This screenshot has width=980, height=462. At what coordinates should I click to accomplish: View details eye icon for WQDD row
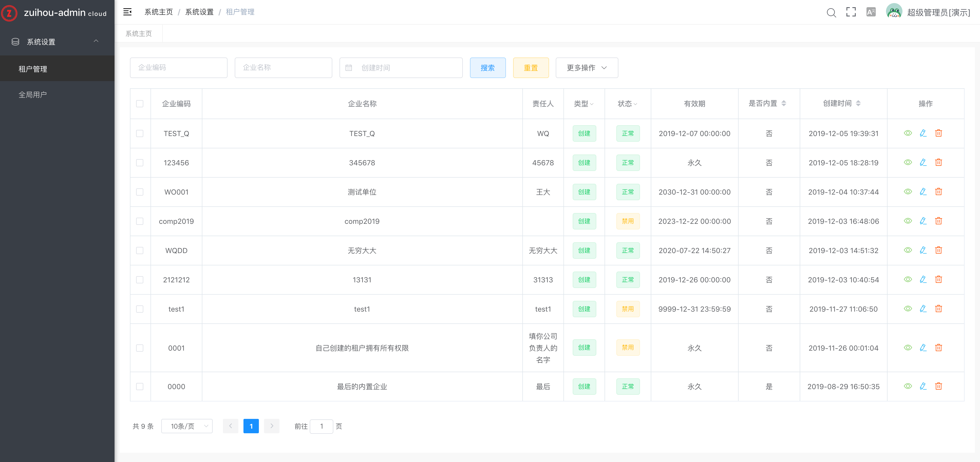pos(908,250)
